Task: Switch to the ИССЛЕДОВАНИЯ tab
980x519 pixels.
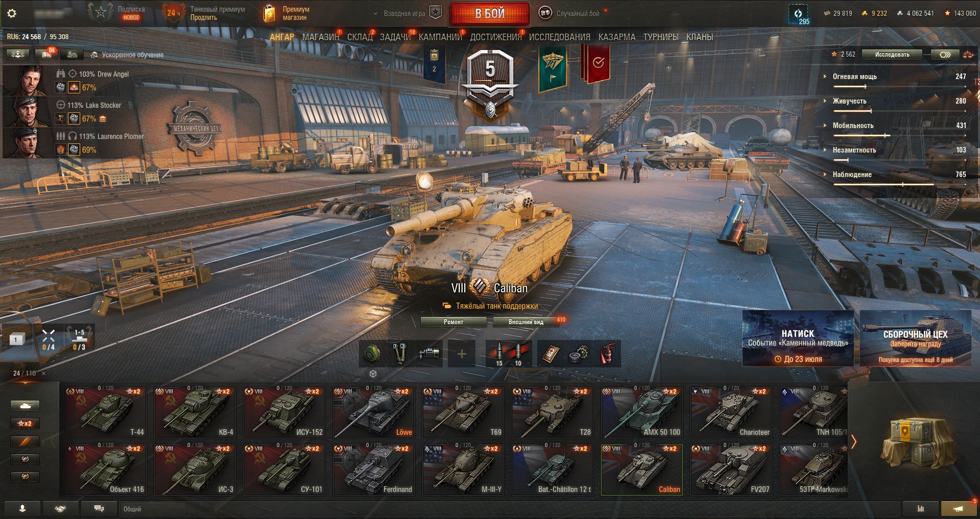Action: pos(559,37)
